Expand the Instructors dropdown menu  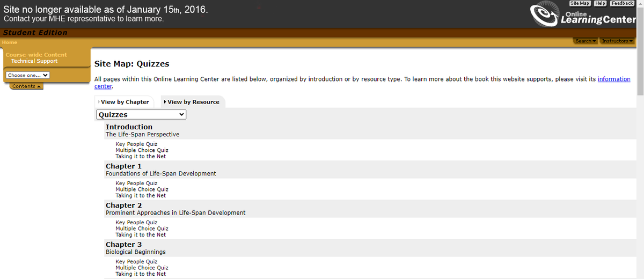click(x=617, y=41)
